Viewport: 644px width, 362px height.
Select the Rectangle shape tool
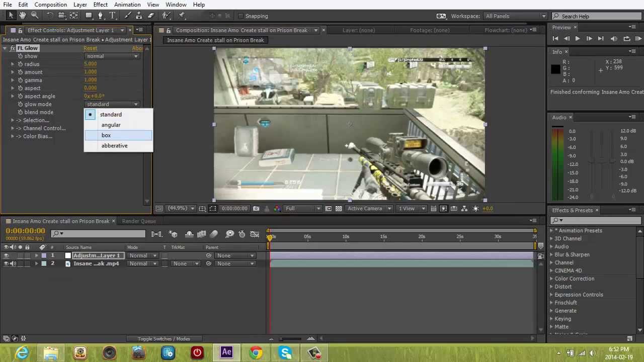point(89,16)
